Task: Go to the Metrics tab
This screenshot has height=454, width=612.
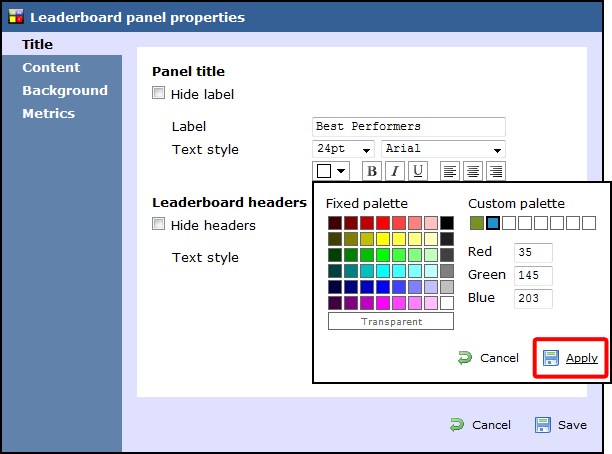Action: [49, 114]
